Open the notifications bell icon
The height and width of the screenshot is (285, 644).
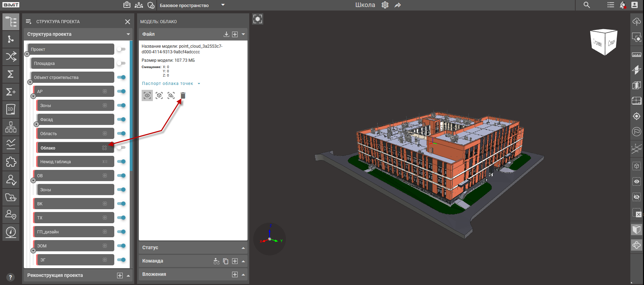click(623, 5)
